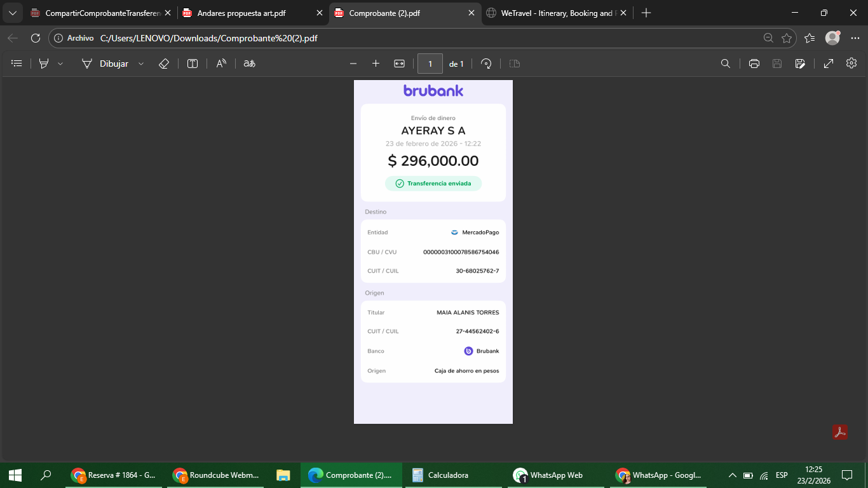
Task: Expand highlighter color options dropdown
Action: click(60, 64)
